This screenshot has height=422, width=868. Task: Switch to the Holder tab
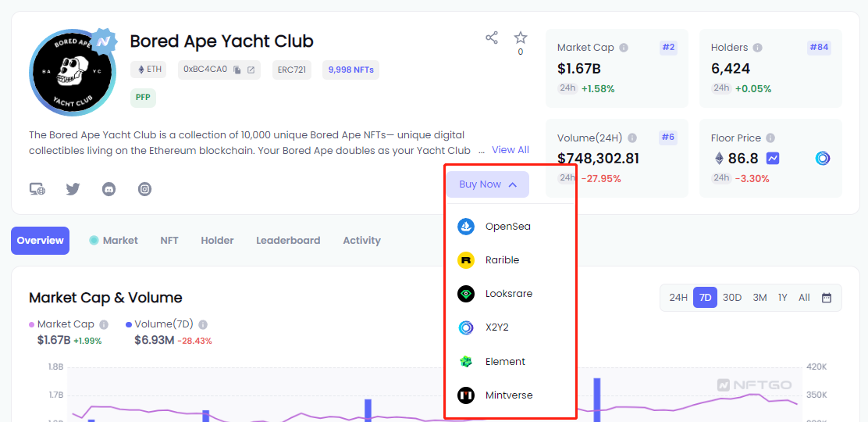point(217,241)
